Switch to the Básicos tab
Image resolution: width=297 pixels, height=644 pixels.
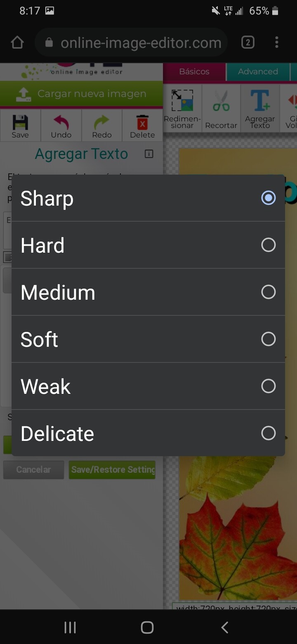pos(194,72)
